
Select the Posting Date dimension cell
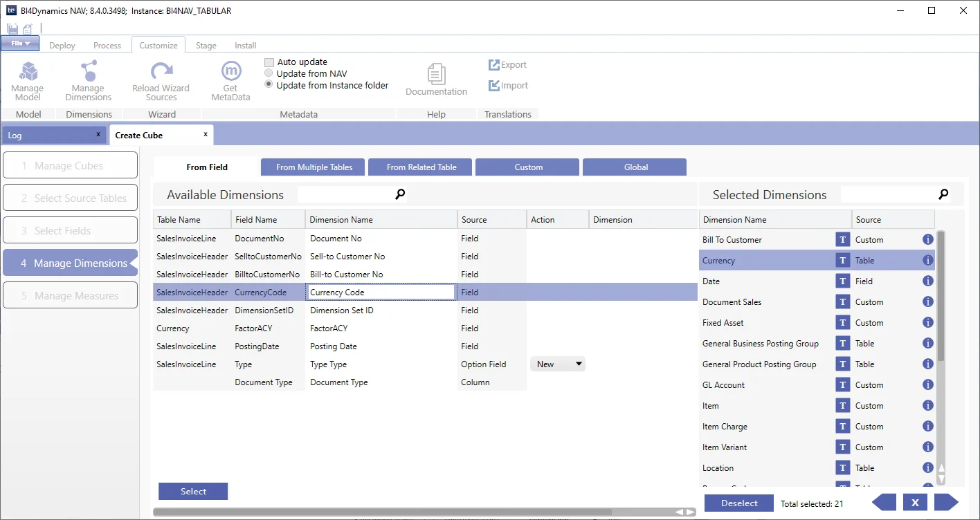(381, 346)
